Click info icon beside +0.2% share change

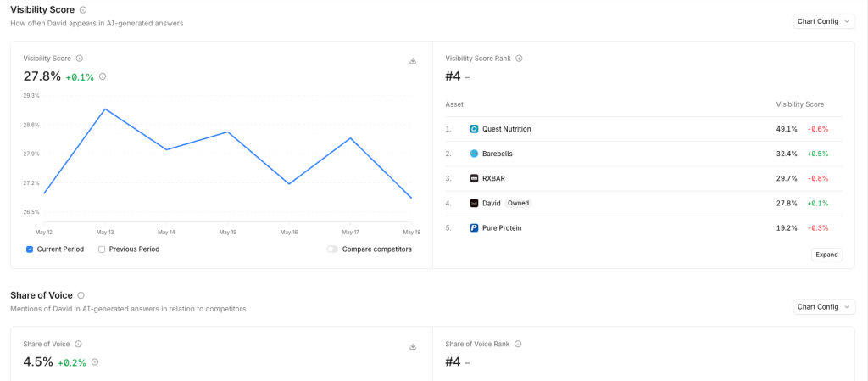point(95,362)
